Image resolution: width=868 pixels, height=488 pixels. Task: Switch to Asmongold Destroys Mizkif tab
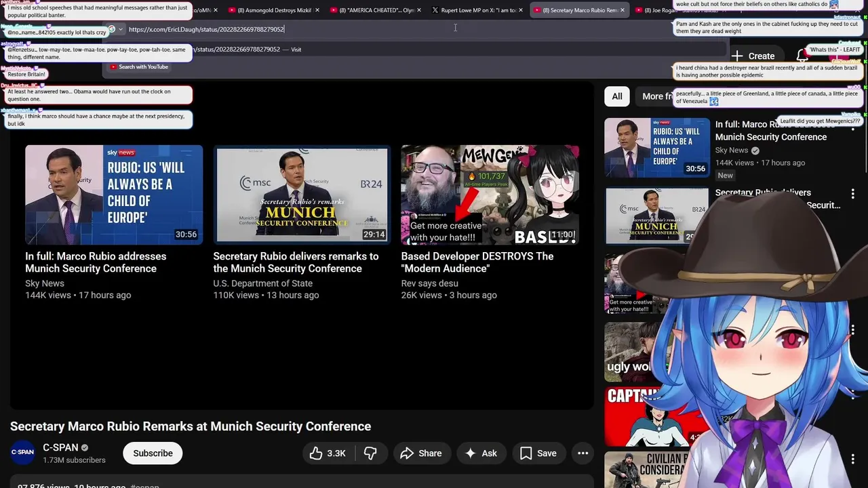[x=273, y=10]
